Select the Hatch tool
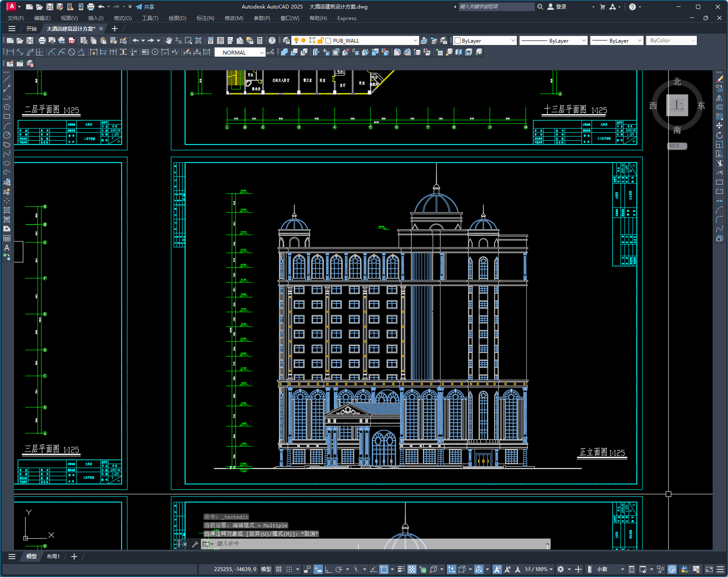The height and width of the screenshot is (577, 728). pyautogui.click(x=7, y=210)
